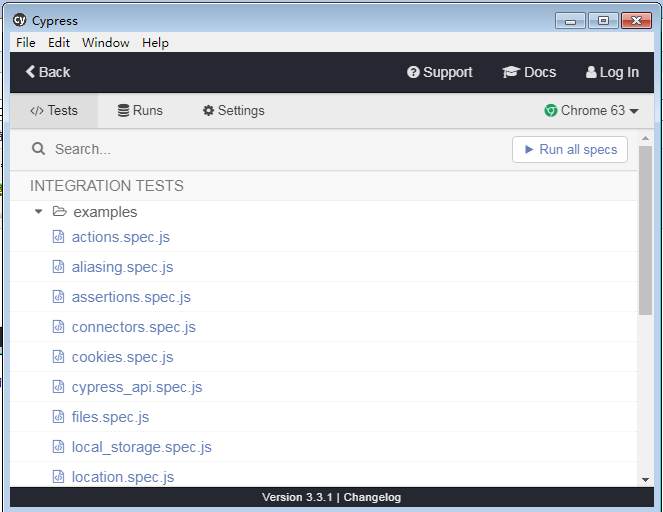The width and height of the screenshot is (663, 512).
Task: Switch to the Runs tab
Action: click(x=140, y=111)
